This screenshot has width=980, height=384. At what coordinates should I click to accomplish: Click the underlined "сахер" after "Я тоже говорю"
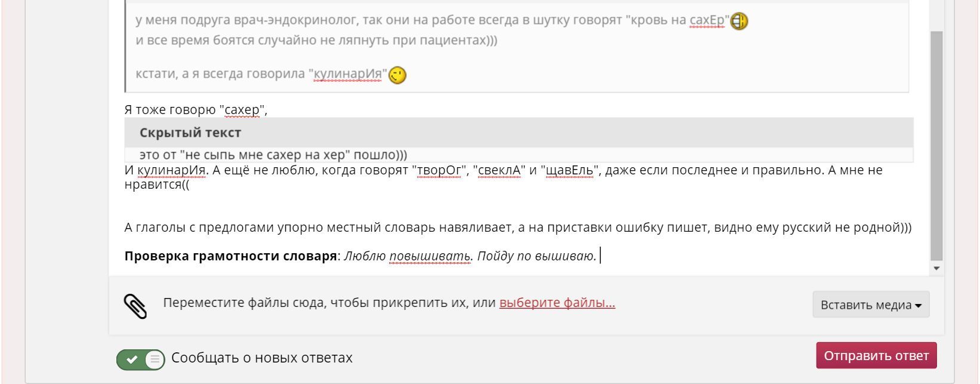(242, 110)
